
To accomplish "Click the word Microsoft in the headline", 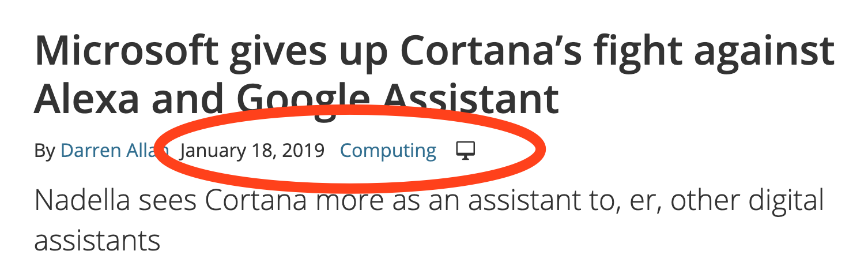I will (126, 52).
